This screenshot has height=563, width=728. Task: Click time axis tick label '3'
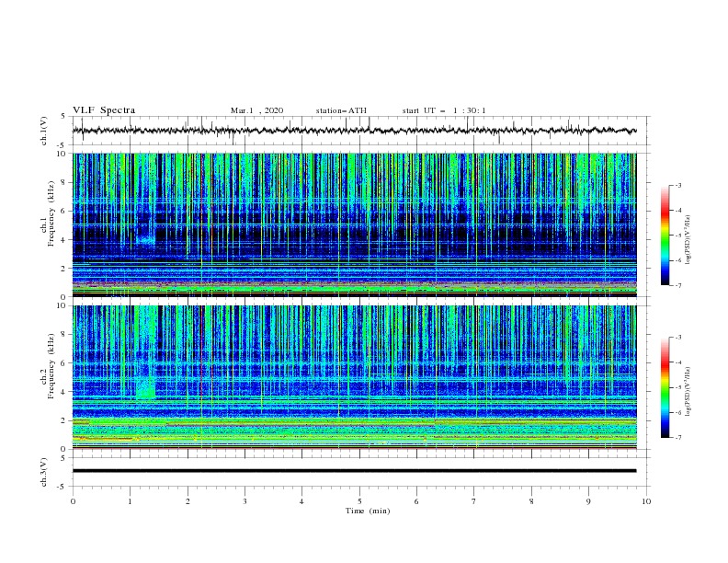click(245, 501)
